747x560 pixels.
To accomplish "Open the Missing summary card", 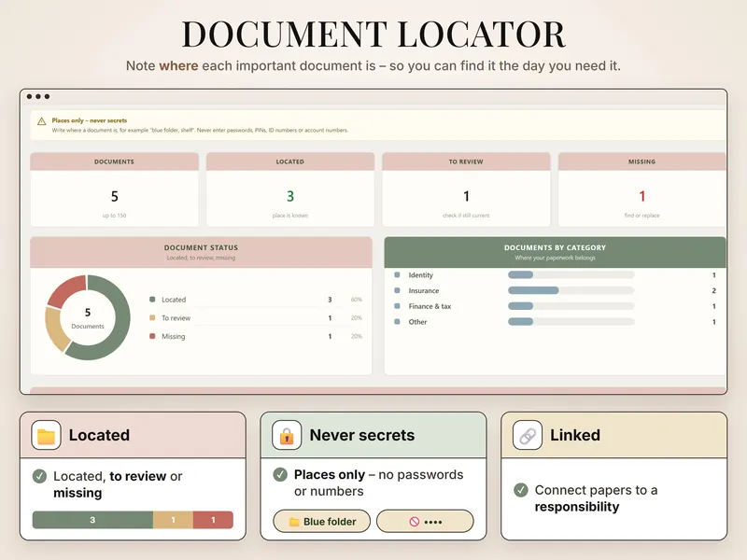I will 641,189.
